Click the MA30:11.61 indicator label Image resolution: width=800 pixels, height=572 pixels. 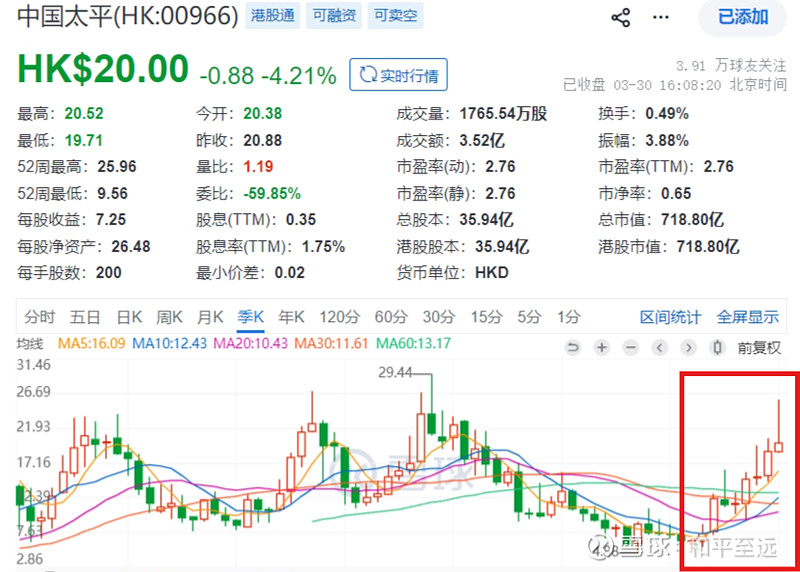coord(331,343)
